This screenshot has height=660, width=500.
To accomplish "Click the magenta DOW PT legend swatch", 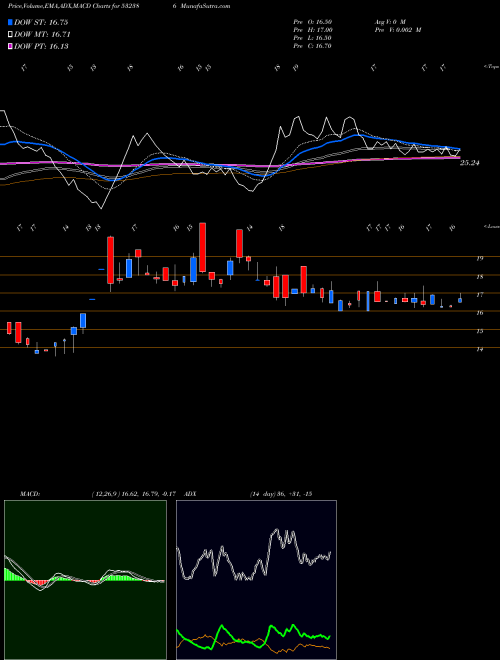I will click(x=10, y=46).
